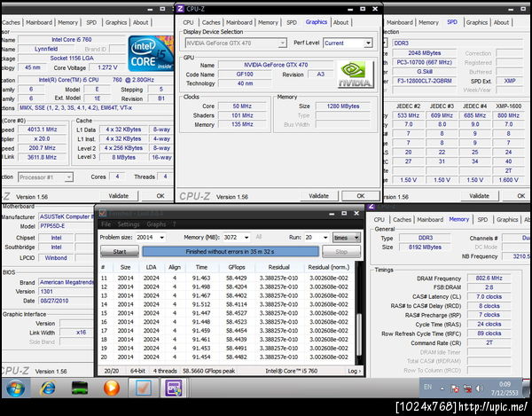Select SPD tab in DRAM timings window
Screen dimensions: 532x416
pyautogui.click(x=482, y=220)
